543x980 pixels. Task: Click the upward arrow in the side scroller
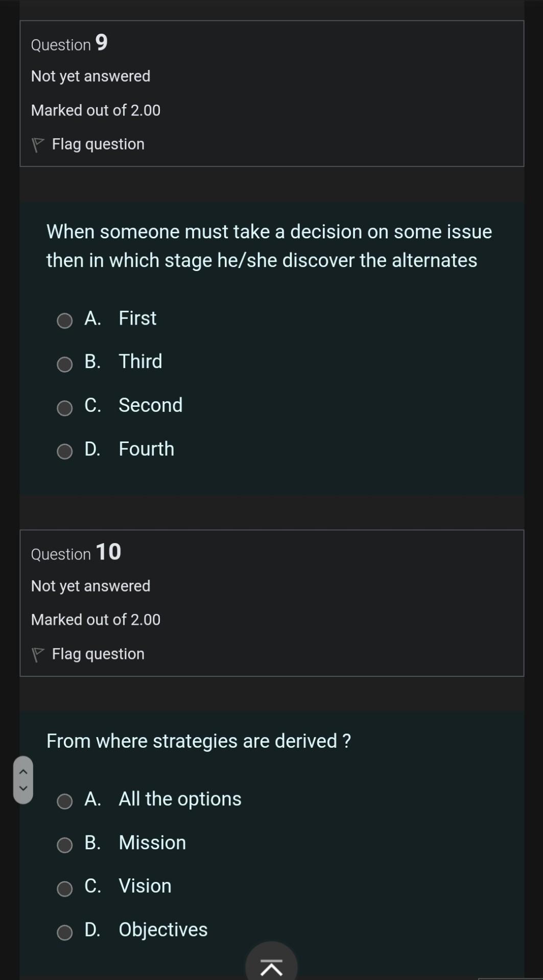23,771
